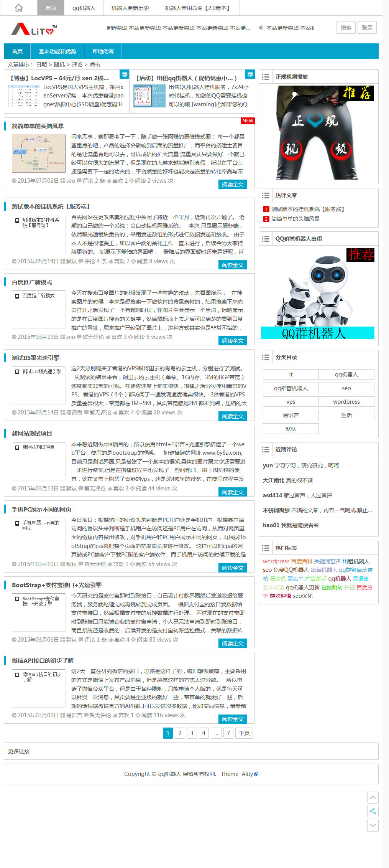Click external link icon next to Ality

[x=256, y=774]
